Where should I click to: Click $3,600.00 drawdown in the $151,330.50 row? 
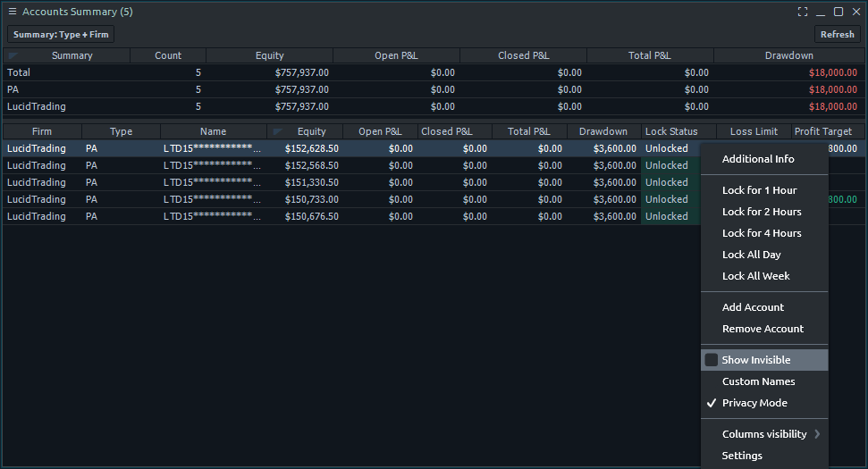point(614,182)
